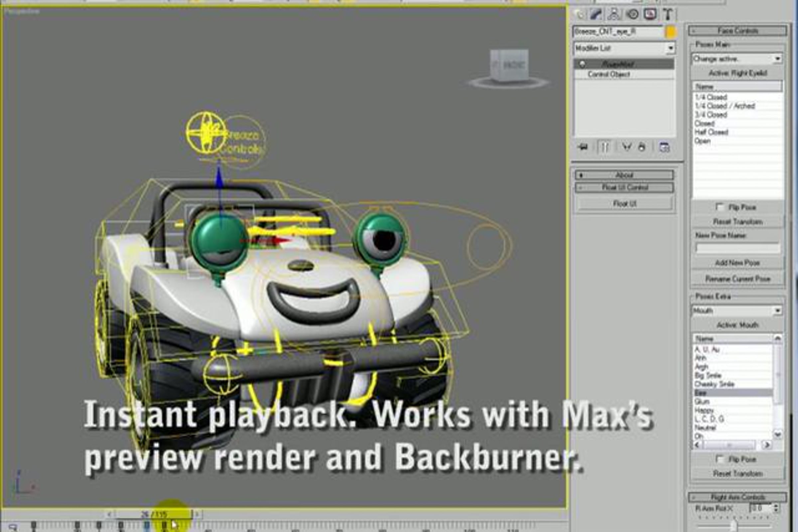Image resolution: width=798 pixels, height=532 pixels.
Task: Click the New Pose Name input field
Action: pos(737,248)
